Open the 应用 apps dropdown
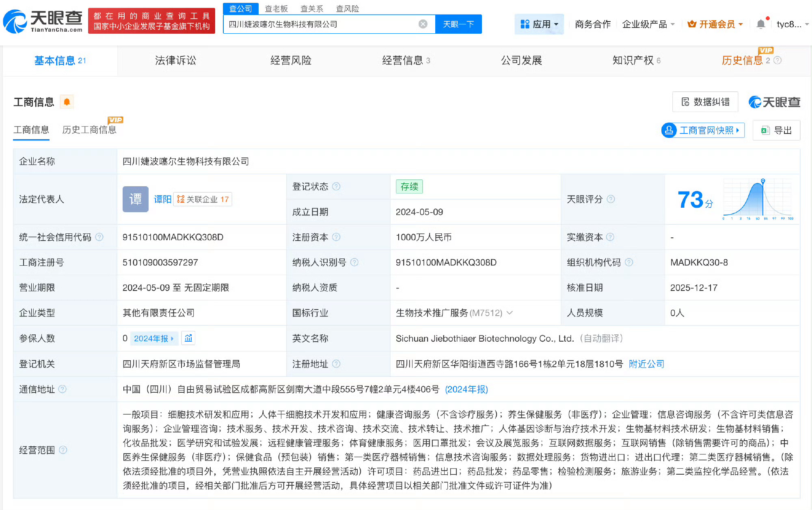This screenshot has width=812, height=510. click(x=539, y=24)
